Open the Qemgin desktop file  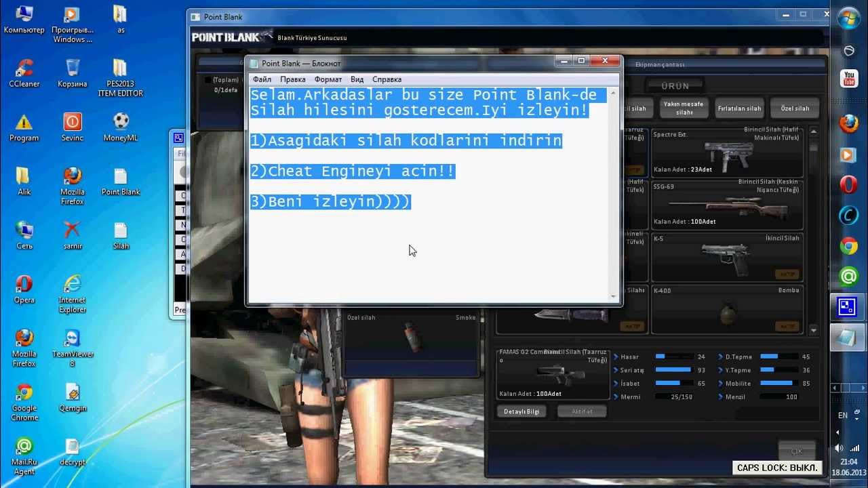tap(73, 399)
